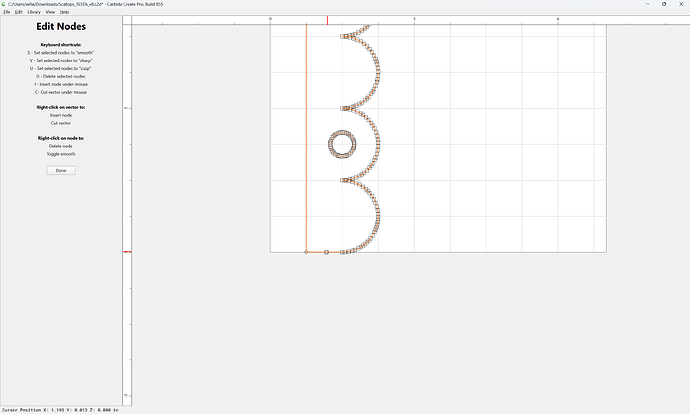690x414 pixels.
Task: Click the Cursor Position status bar readout
Action: click(60, 410)
